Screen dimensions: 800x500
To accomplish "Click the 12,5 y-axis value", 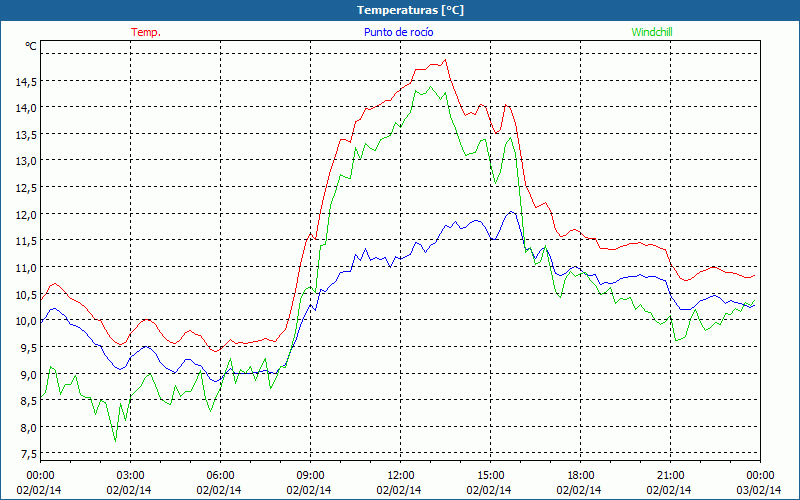I will (x=26, y=188).
